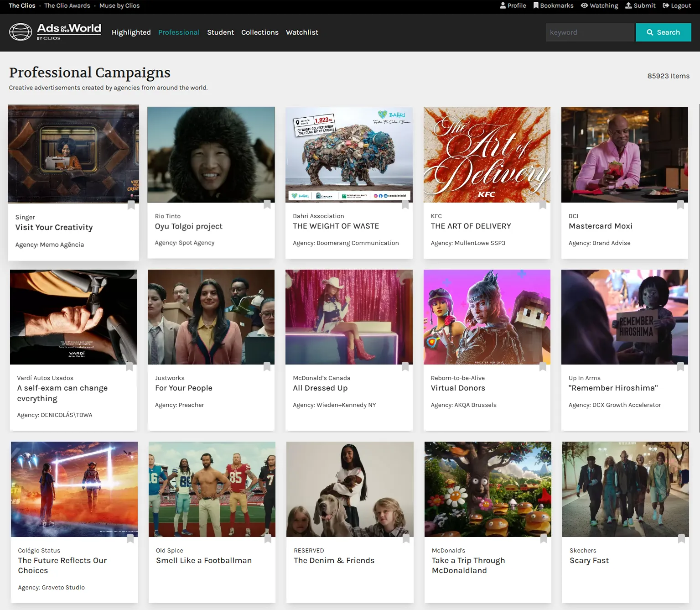This screenshot has height=610, width=700.
Task: Open the Bookmarks page in top bar
Action: coord(553,5)
